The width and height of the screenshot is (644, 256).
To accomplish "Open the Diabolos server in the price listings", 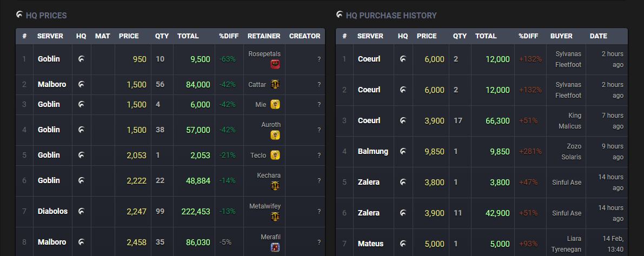I will [52, 211].
